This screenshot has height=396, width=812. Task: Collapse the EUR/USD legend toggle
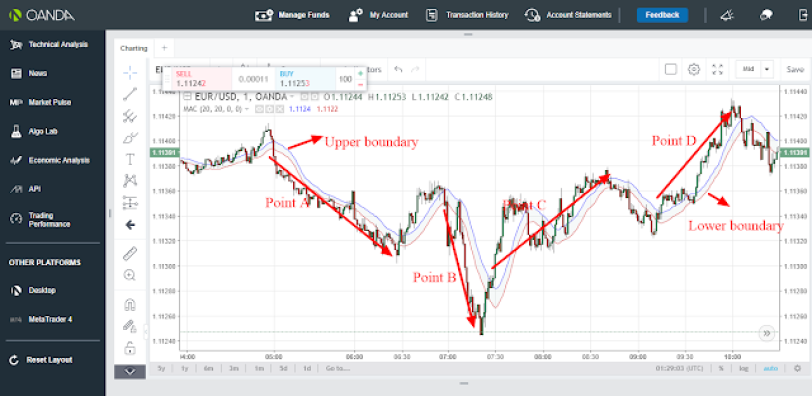point(187,96)
